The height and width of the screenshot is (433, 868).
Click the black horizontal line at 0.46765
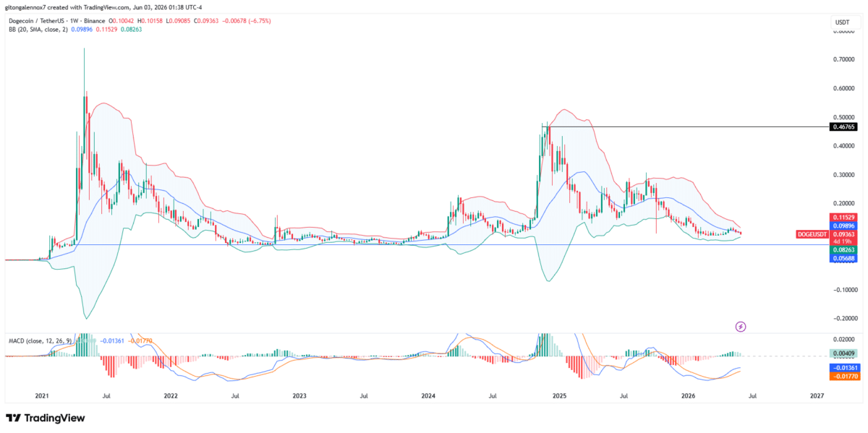pos(687,127)
